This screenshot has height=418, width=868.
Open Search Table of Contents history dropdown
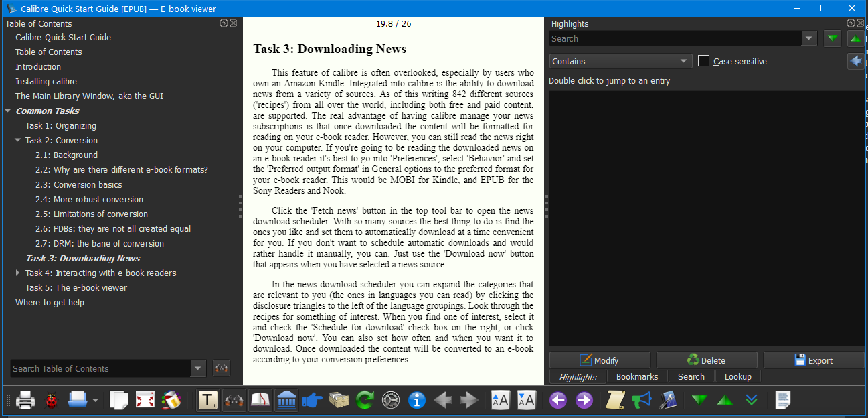198,368
